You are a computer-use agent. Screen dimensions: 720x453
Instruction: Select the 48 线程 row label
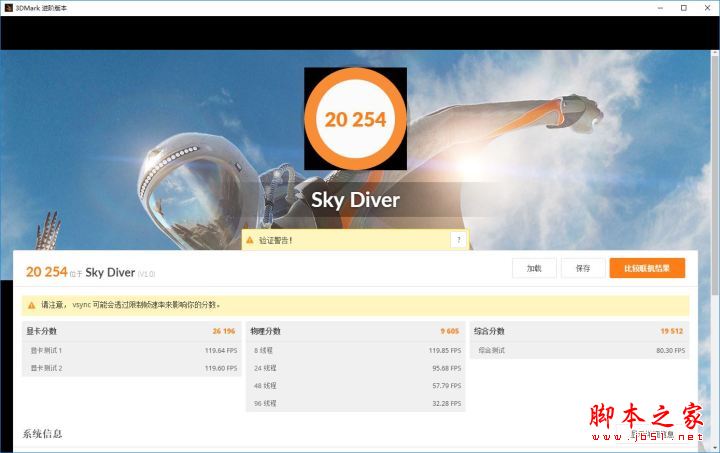(x=265, y=386)
